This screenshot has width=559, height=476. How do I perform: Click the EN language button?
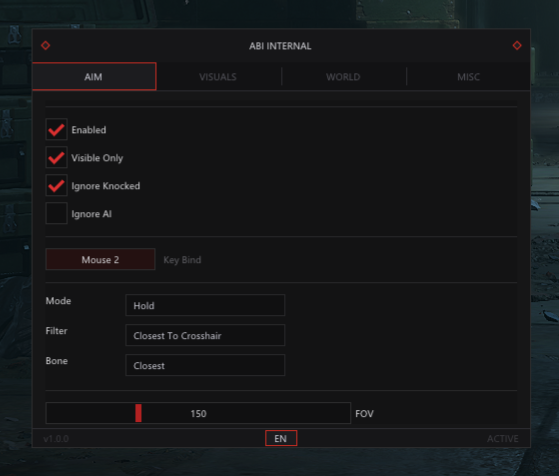point(281,438)
